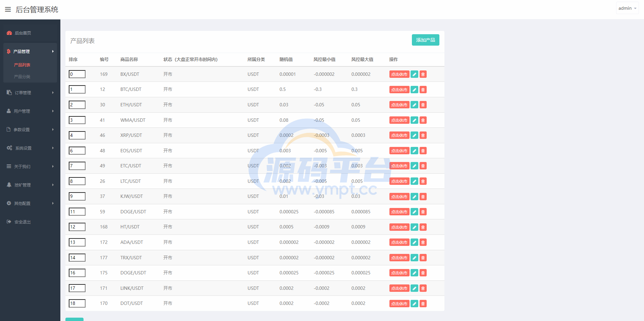644x321 pixels.
Task: Click the ADA/USDT product name
Action: 131,242
